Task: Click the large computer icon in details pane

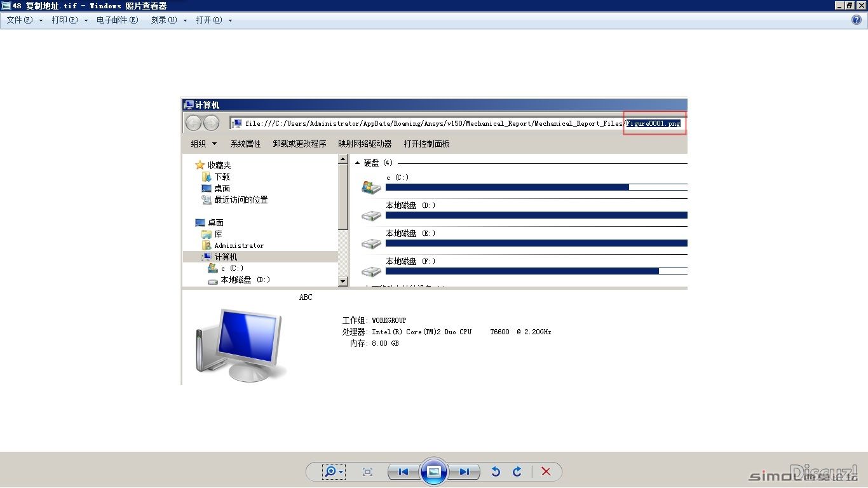Action: pyautogui.click(x=241, y=345)
